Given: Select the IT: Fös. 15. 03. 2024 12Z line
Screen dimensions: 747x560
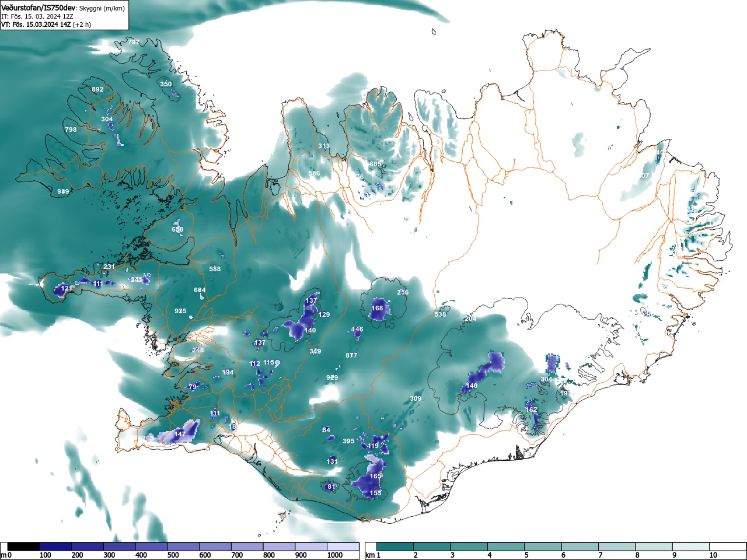Looking at the screenshot, I should (x=37, y=16).
